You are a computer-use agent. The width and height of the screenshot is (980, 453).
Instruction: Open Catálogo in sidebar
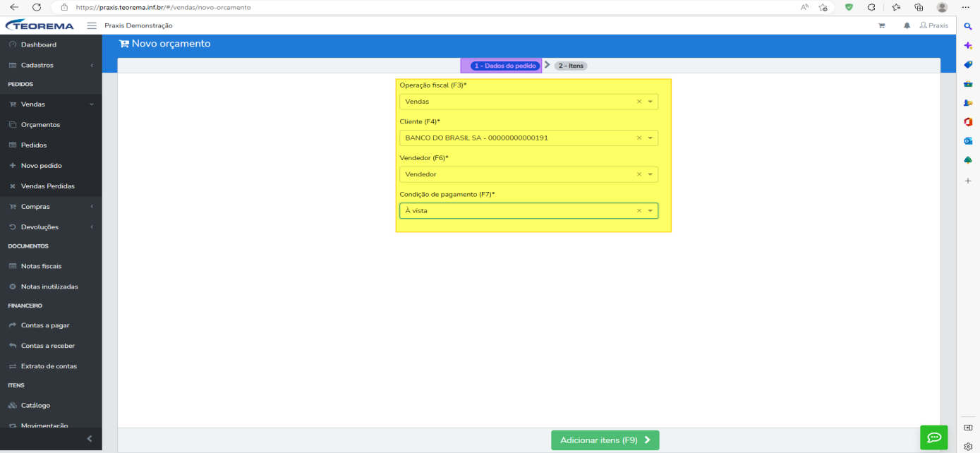[51, 405]
